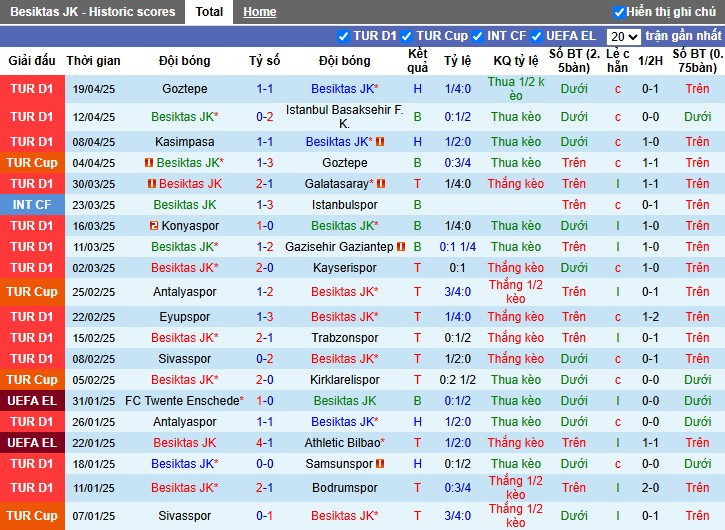Click Thắng 1/2 kèo in Bodrumspor row
The height and width of the screenshot is (530, 725).
(516, 487)
